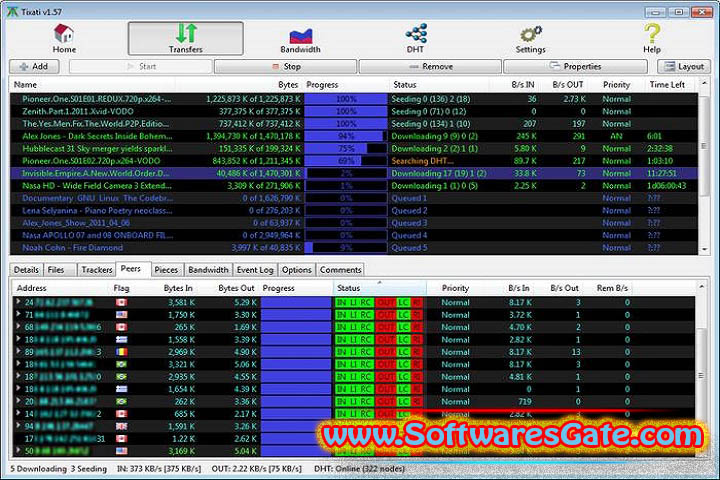Screen dimensions: 720x480
Task: Select the Pioneer.One.S01E01.REDUX transfer
Action: tap(354, 99)
